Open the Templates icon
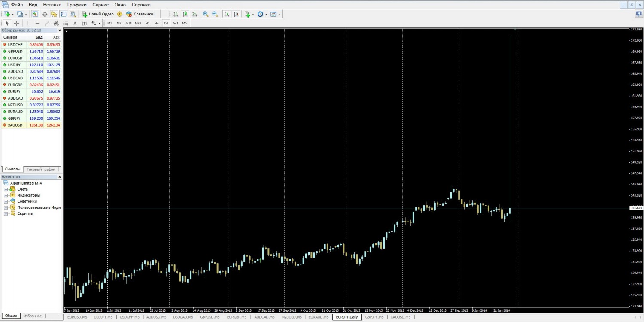644x322 pixels. tap(273, 14)
